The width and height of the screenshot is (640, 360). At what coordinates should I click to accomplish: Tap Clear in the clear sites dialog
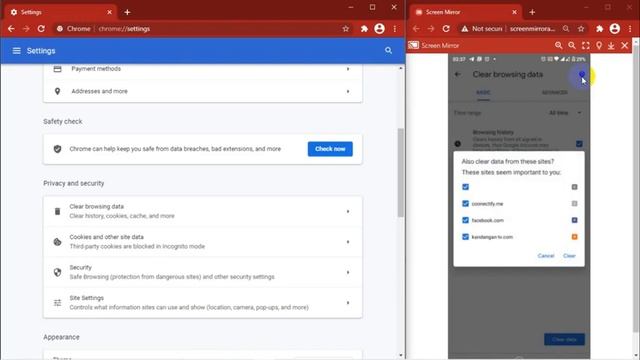[569, 256]
